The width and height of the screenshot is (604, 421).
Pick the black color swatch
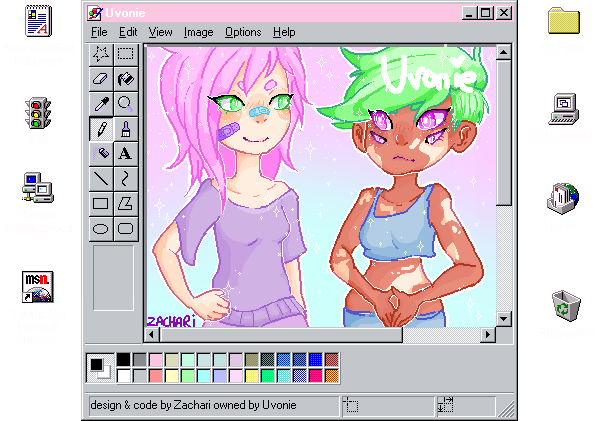(x=124, y=360)
